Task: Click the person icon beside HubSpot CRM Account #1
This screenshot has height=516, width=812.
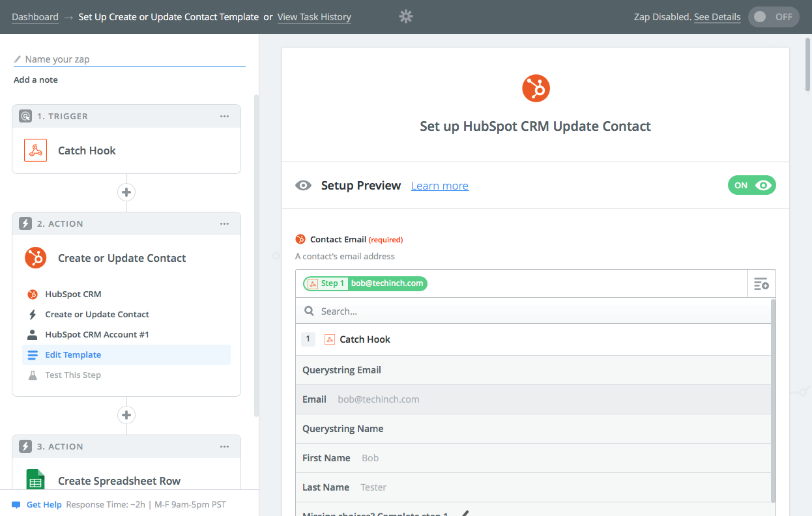Action: tap(33, 335)
